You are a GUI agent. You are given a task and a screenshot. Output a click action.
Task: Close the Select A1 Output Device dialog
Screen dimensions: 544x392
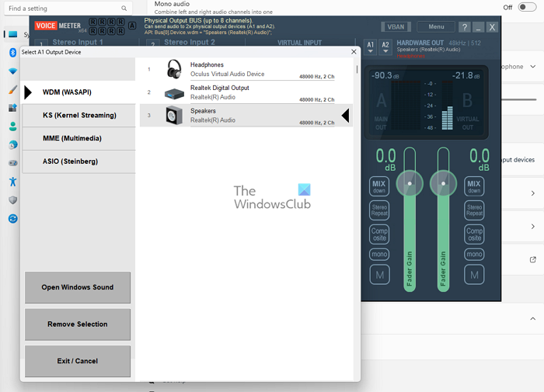click(x=354, y=52)
